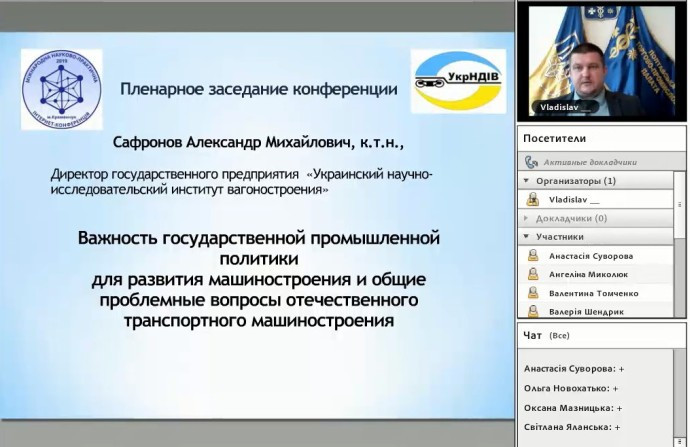The image size is (690, 447).
Task: Click the active speakers phone icon
Action: tap(531, 161)
